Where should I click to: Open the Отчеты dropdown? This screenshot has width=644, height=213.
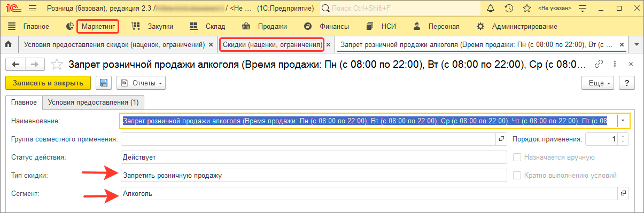click(x=141, y=83)
